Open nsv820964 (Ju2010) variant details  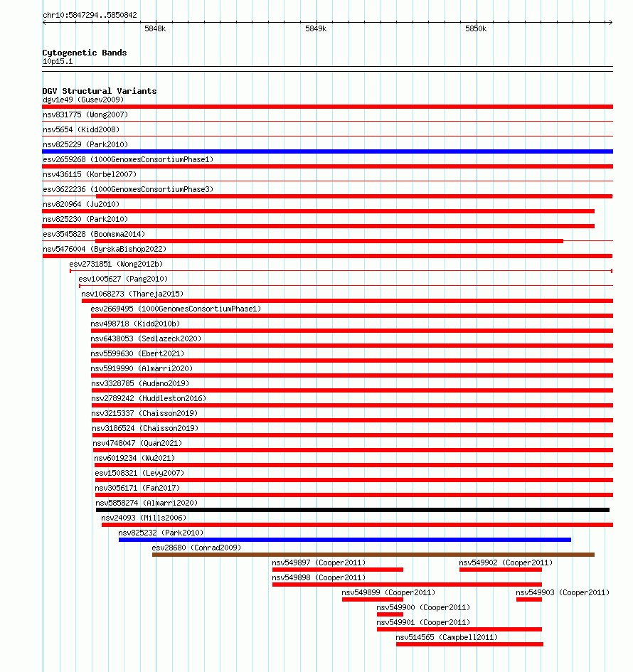[81, 204]
